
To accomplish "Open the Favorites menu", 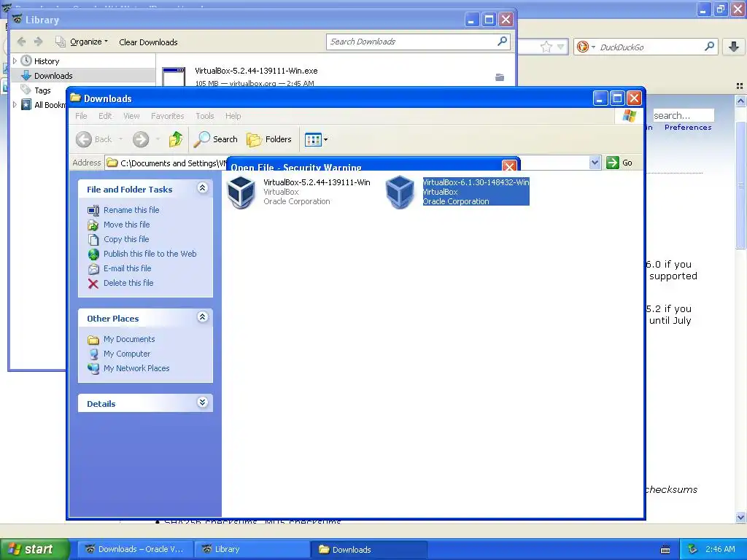I will click(x=167, y=116).
